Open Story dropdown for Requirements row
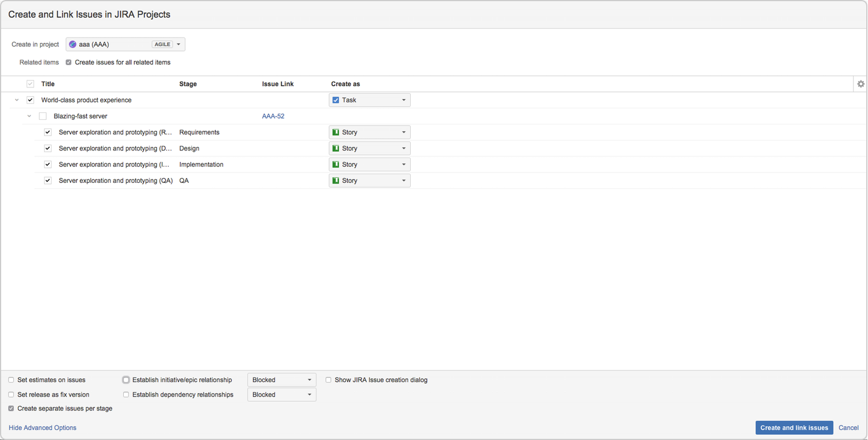This screenshot has height=440, width=868. click(x=370, y=133)
